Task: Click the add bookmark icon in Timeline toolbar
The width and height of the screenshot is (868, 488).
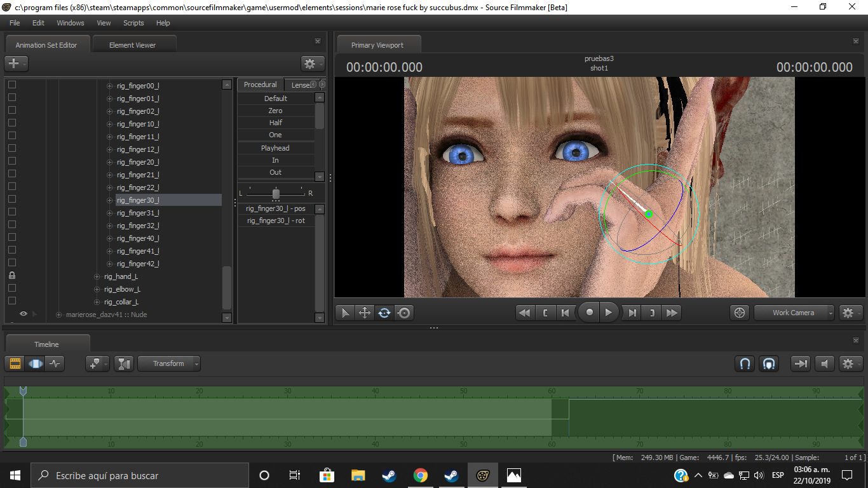Action: pyautogui.click(x=97, y=363)
